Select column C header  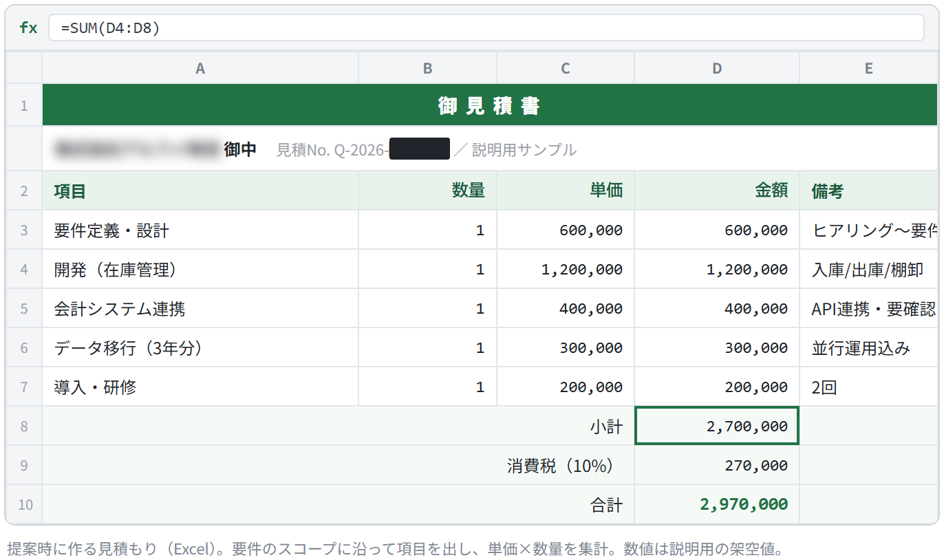pyautogui.click(x=566, y=68)
